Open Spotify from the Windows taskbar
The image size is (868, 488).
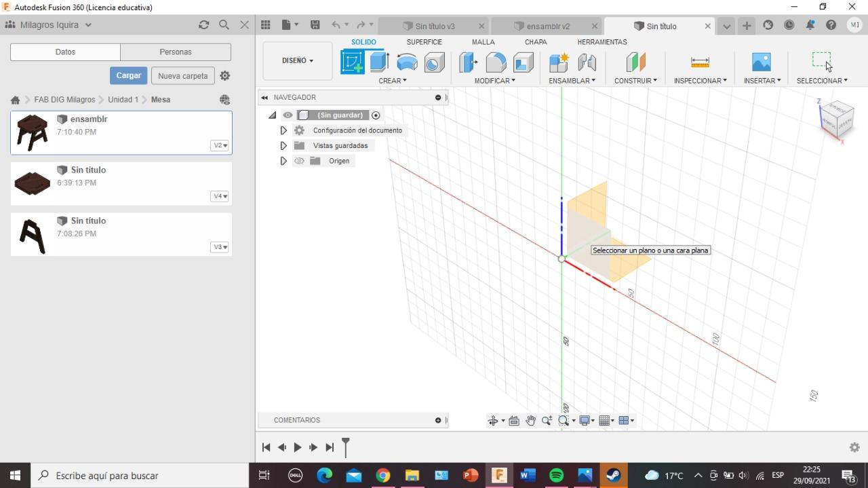[x=557, y=476]
